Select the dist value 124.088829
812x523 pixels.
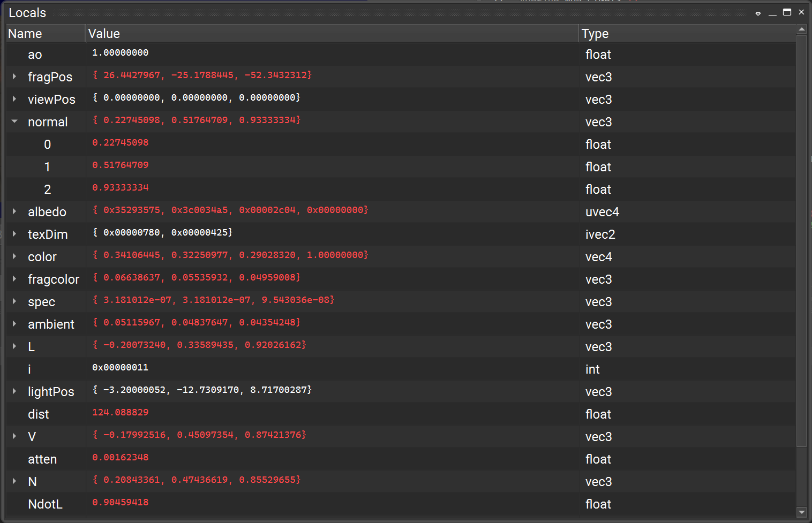click(121, 413)
